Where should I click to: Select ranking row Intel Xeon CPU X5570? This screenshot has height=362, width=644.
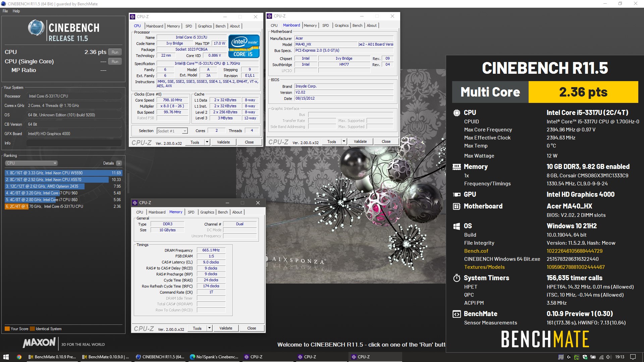(x=63, y=180)
